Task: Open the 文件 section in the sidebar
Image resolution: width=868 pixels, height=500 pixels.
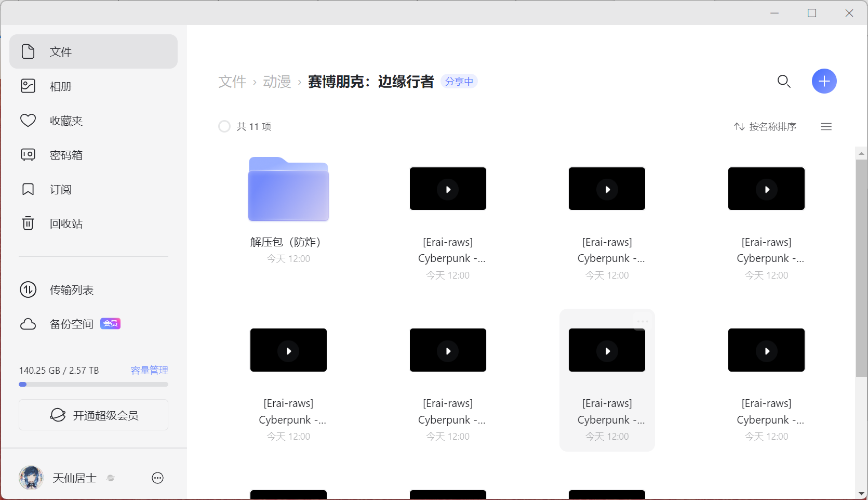Action: pyautogui.click(x=94, y=51)
